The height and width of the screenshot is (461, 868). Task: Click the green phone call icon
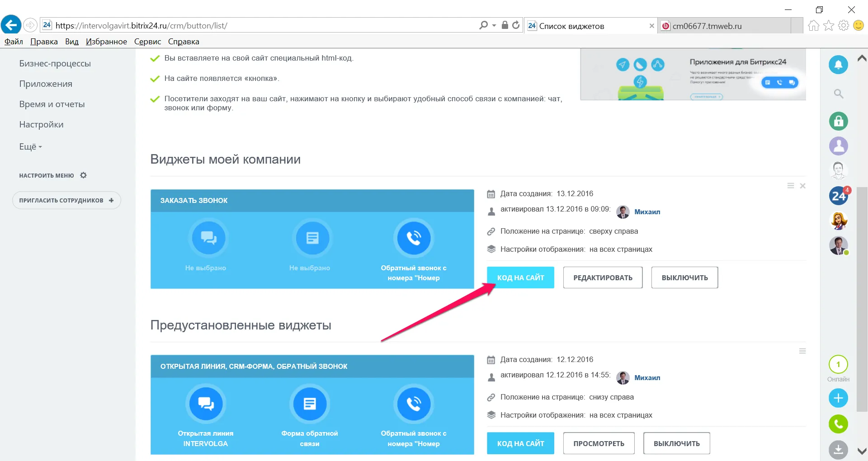838,424
